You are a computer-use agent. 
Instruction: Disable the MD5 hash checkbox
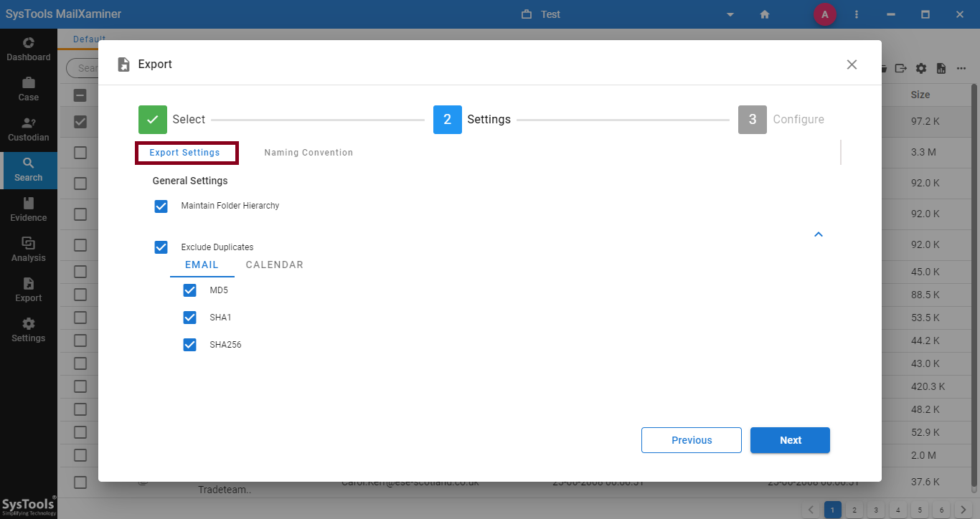[x=190, y=290]
